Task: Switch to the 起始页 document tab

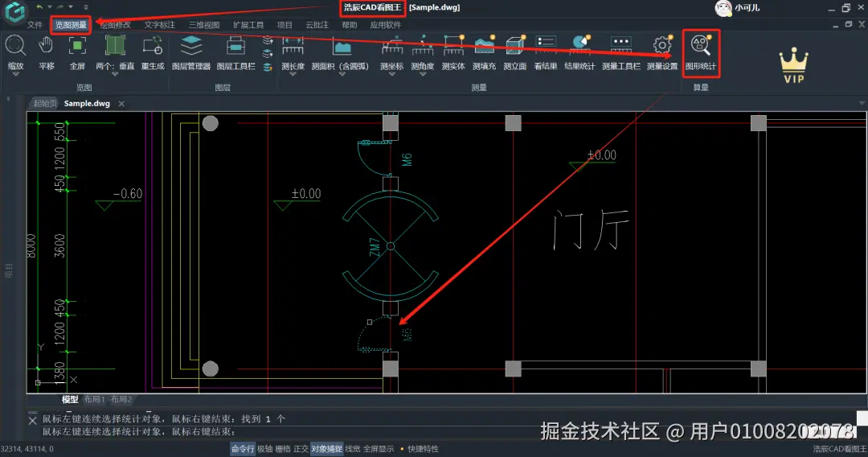Action: [x=45, y=104]
